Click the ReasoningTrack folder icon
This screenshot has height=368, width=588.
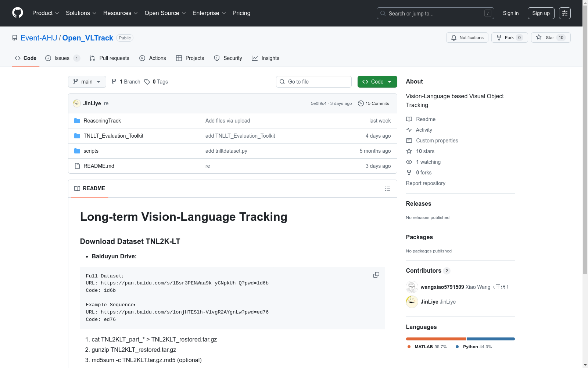pyautogui.click(x=77, y=121)
